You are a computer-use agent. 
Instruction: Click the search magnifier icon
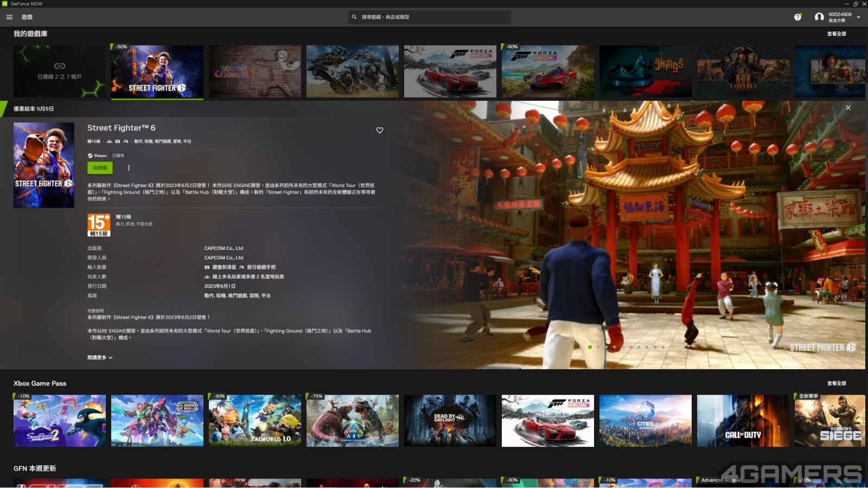pos(354,17)
